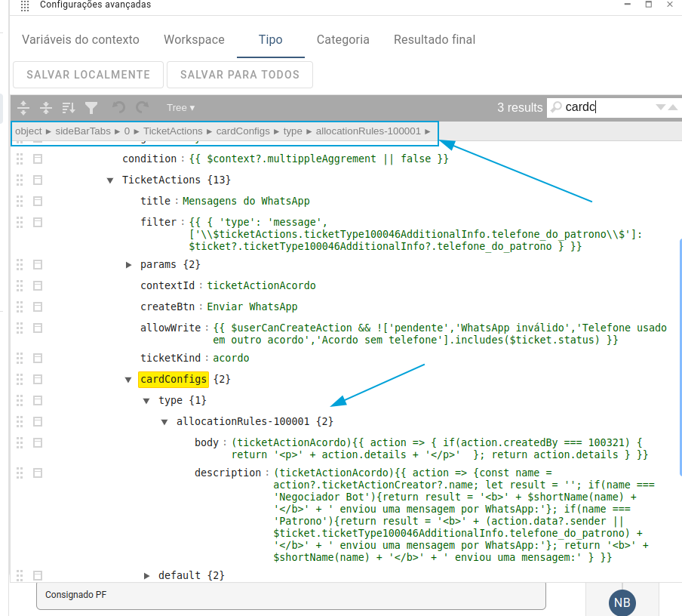The width and height of the screenshot is (682, 616).
Task: Expand the params {2} node
Action: tap(128, 265)
